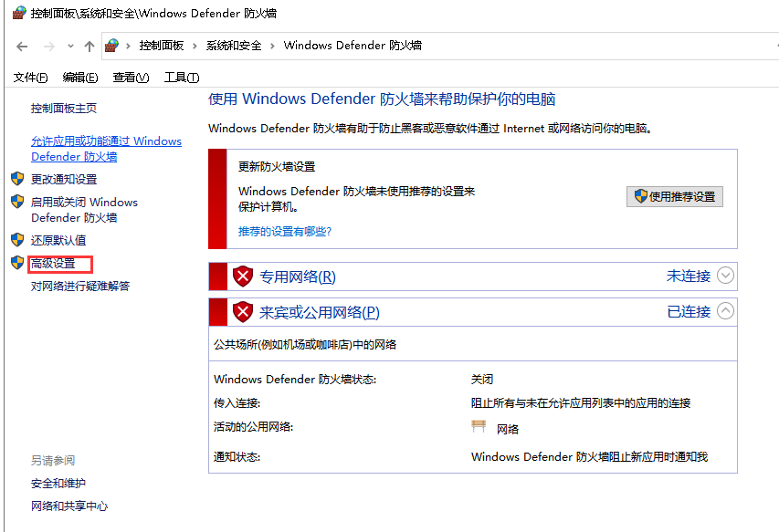Viewport: 779px width, 532px height.
Task: Click the 来宾或公用网络(P) heading
Action: [320, 313]
